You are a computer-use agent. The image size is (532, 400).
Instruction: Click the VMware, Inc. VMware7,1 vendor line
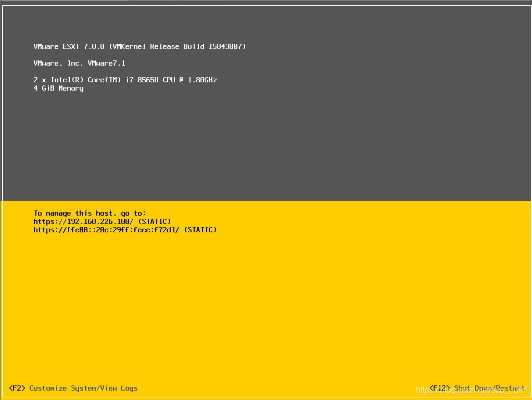coord(80,63)
